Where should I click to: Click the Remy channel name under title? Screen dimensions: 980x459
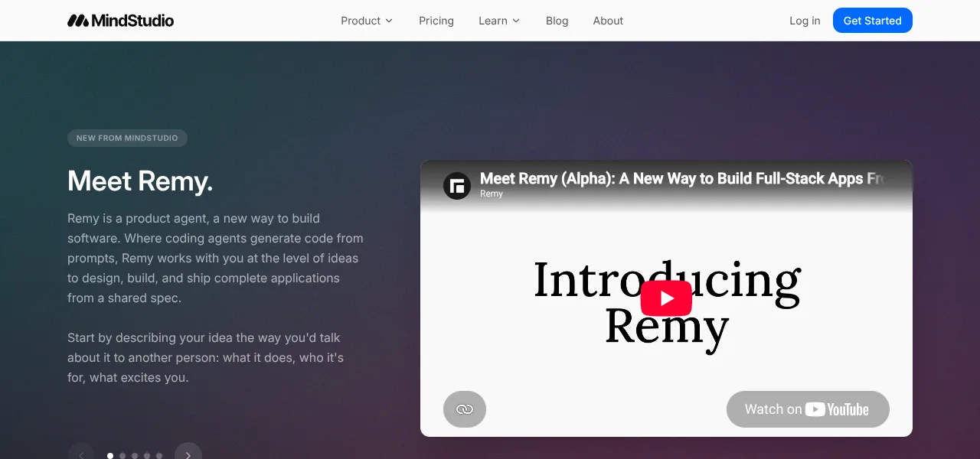[x=492, y=194]
